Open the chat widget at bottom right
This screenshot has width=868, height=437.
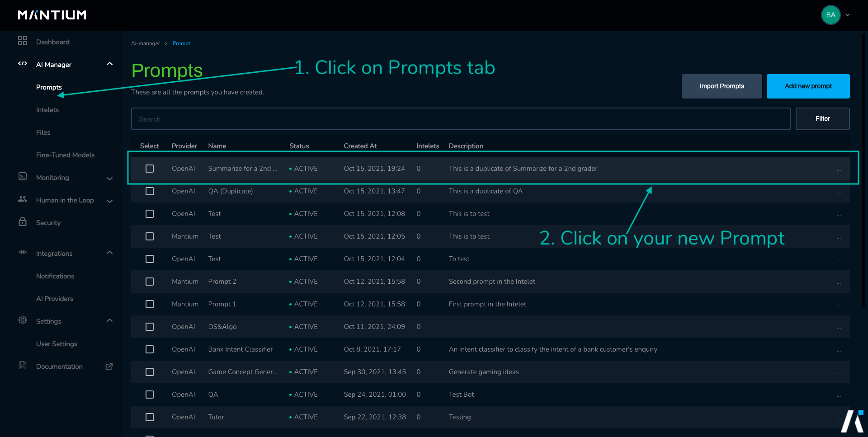pos(852,421)
